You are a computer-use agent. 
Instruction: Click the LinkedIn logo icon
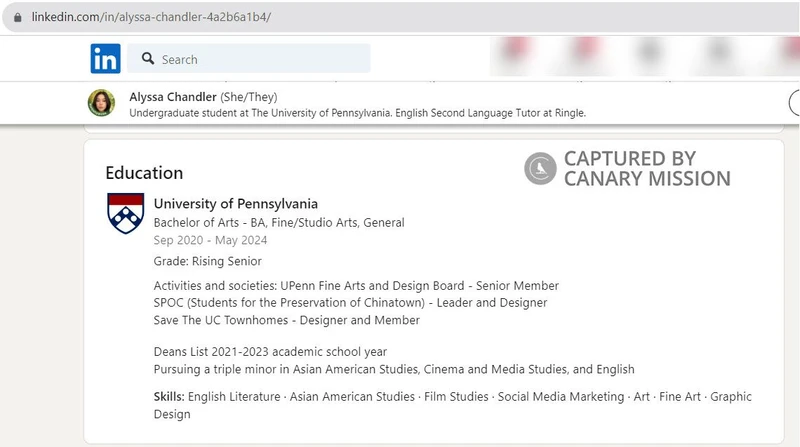point(106,59)
